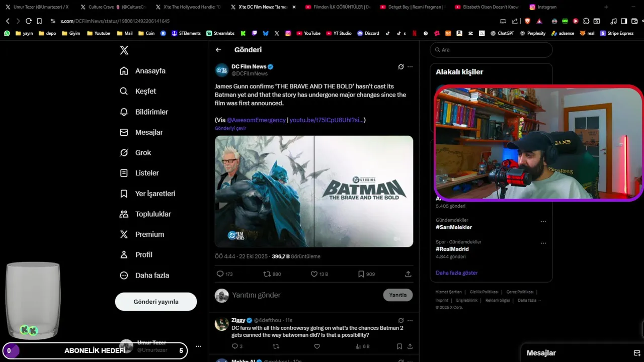Open Profil in the sidebar

[136, 255]
